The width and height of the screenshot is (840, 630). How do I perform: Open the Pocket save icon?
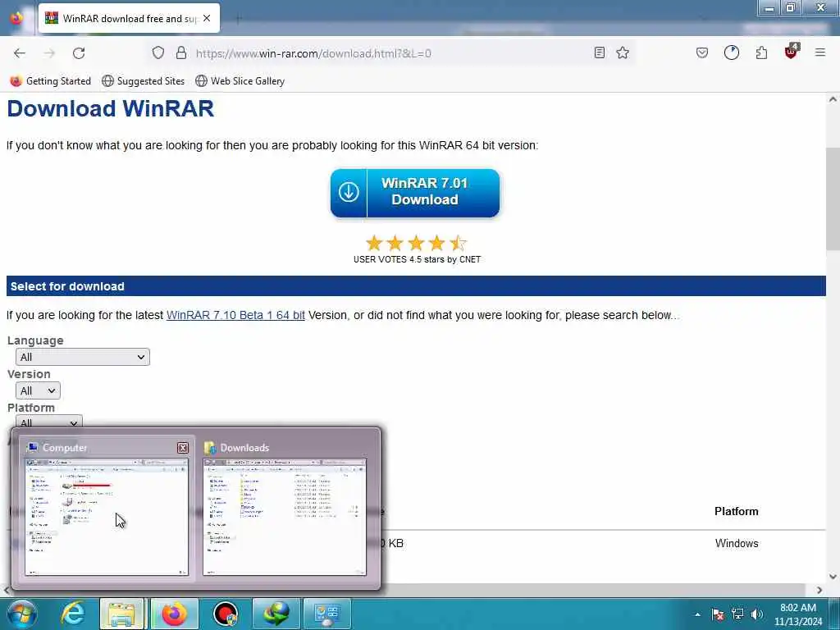click(702, 52)
